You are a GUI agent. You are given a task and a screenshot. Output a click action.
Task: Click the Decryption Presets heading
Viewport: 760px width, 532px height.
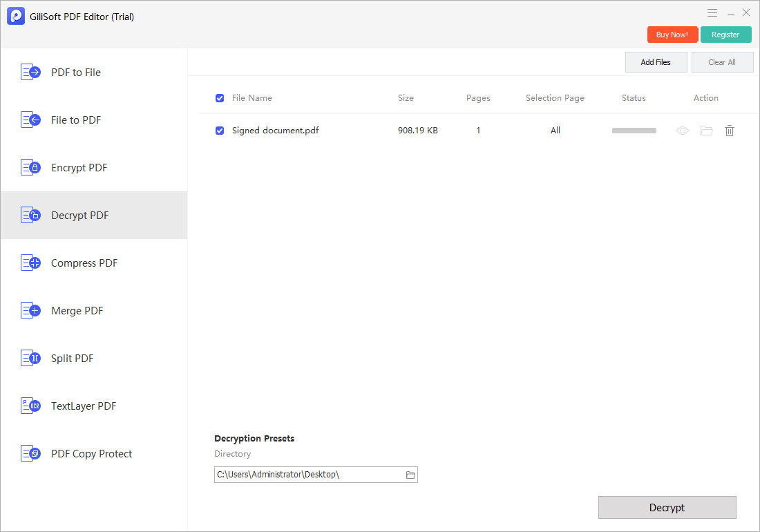tap(254, 439)
